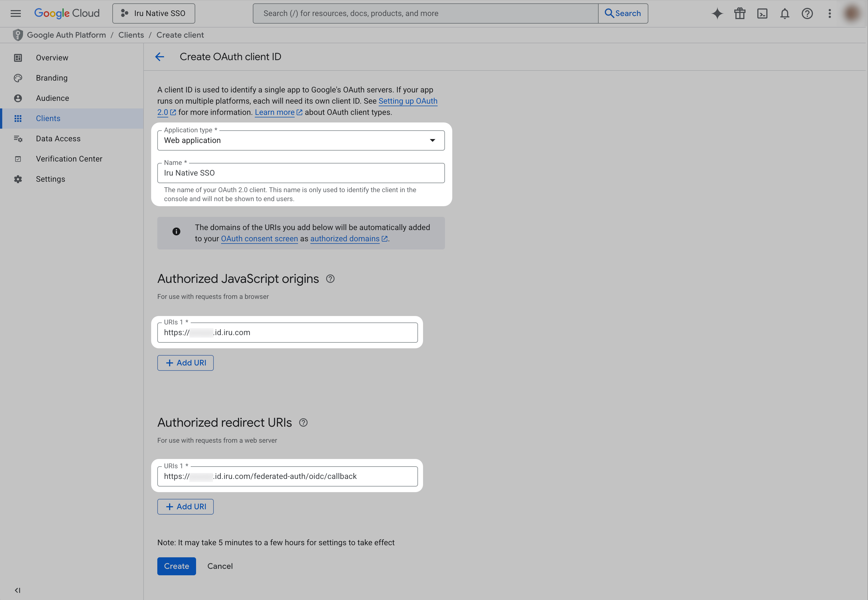Open the Setting up OAuth 2.0 link
This screenshot has height=600, width=868.
click(408, 101)
